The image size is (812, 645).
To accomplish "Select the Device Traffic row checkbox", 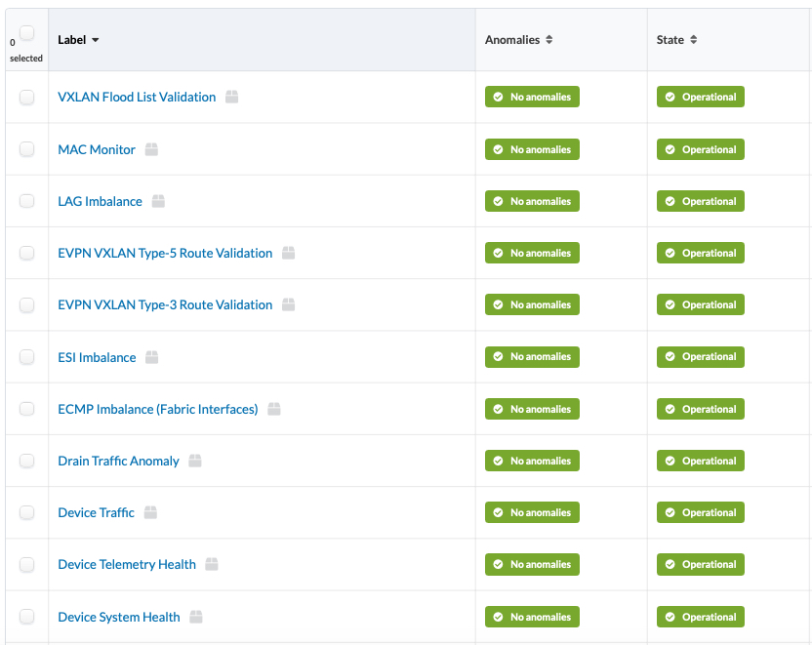I will [x=27, y=512].
